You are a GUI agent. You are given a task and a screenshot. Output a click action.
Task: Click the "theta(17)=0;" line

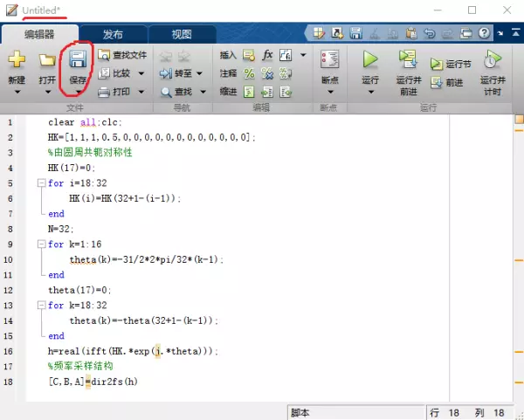coord(79,290)
